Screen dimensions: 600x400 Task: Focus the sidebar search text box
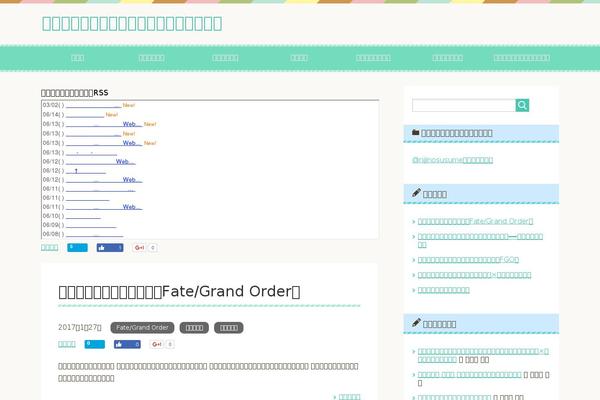click(464, 105)
